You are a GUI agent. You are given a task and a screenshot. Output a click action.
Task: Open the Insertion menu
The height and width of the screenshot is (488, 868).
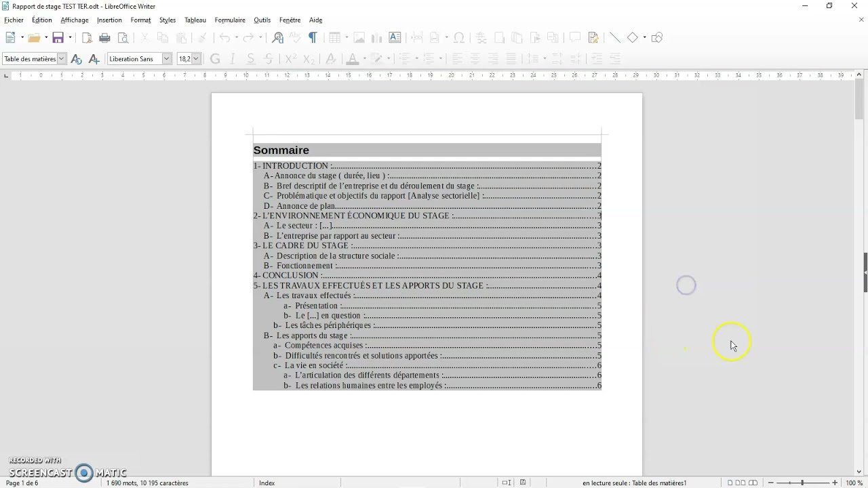(109, 20)
